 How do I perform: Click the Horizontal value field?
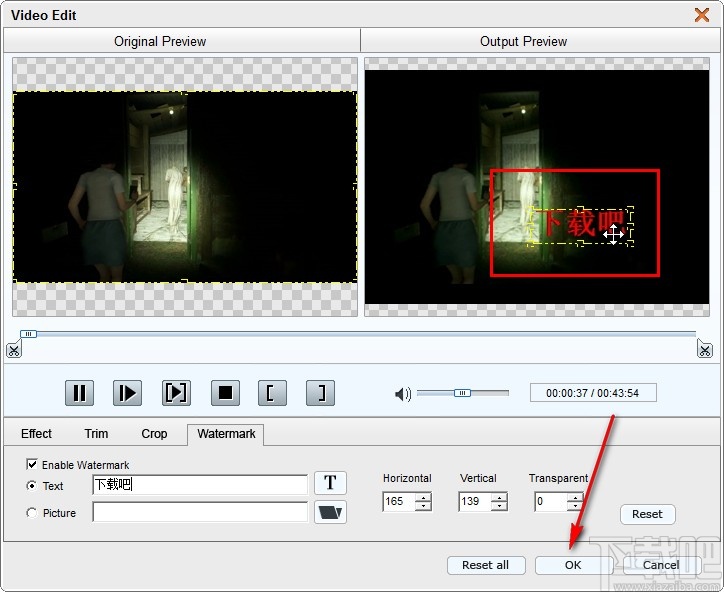point(399,501)
